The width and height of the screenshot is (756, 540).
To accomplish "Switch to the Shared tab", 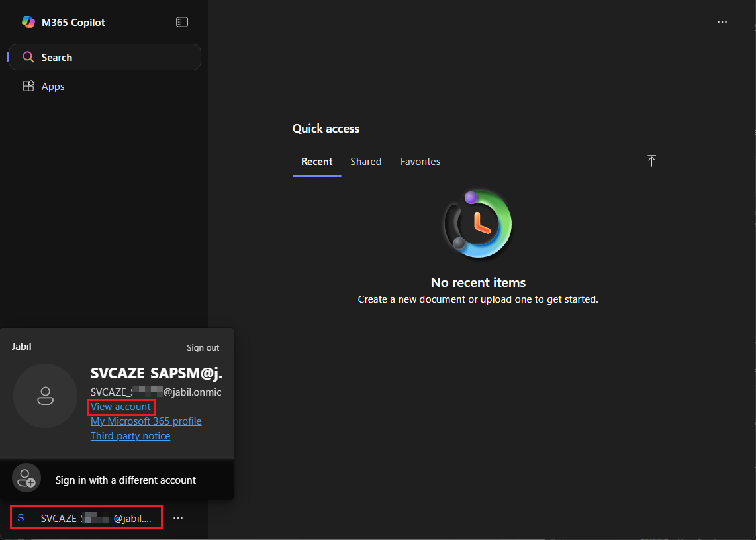I will point(365,162).
